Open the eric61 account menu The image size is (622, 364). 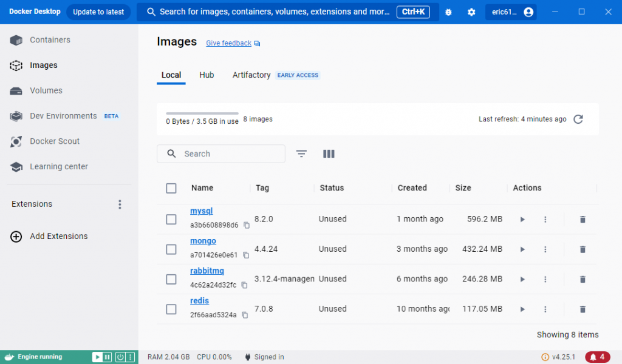click(x=511, y=12)
